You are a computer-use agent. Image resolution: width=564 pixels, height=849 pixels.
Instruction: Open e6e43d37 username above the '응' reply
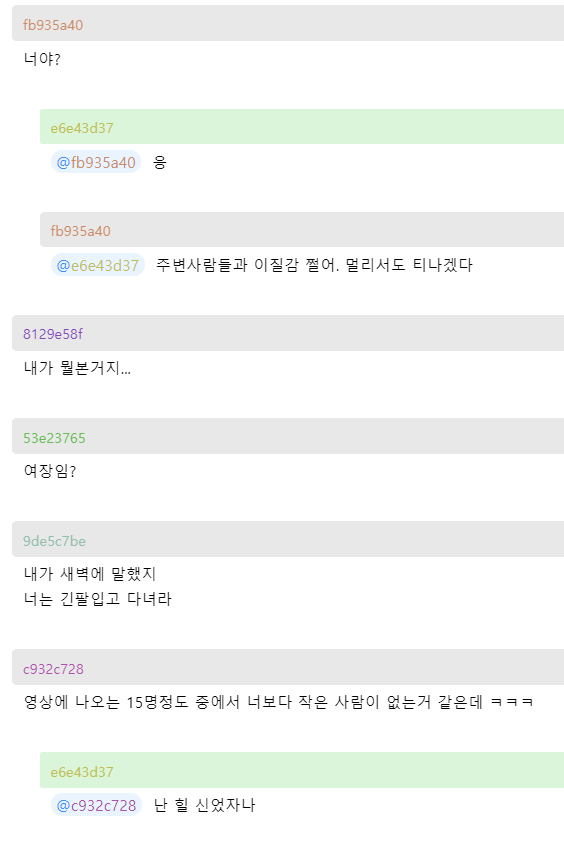pyautogui.click(x=82, y=128)
